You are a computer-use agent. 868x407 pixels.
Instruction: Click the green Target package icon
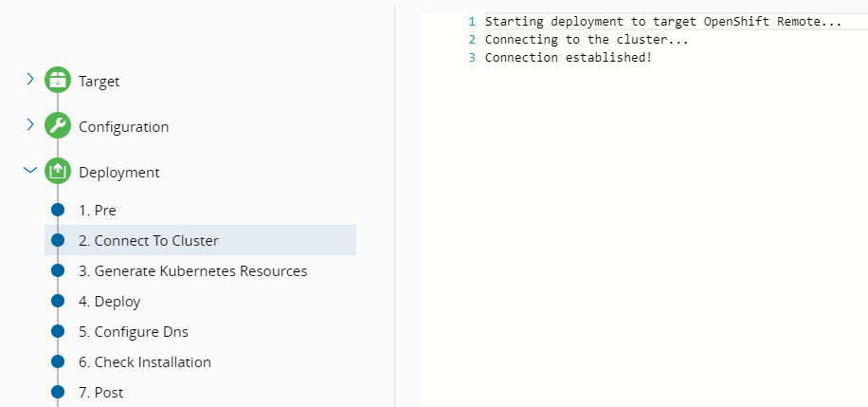pyautogui.click(x=58, y=81)
